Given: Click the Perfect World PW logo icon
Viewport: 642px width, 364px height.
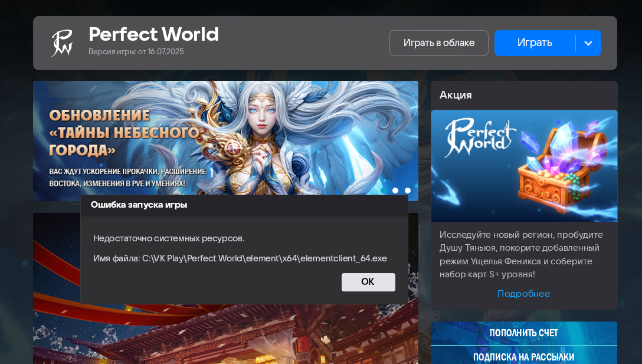Looking at the screenshot, I should [x=62, y=43].
